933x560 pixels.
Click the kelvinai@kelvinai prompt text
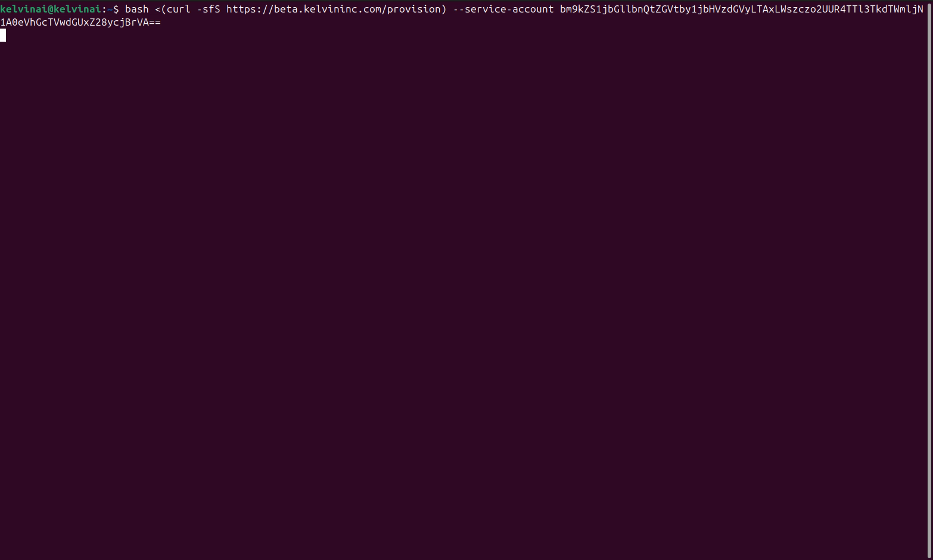coord(51,9)
